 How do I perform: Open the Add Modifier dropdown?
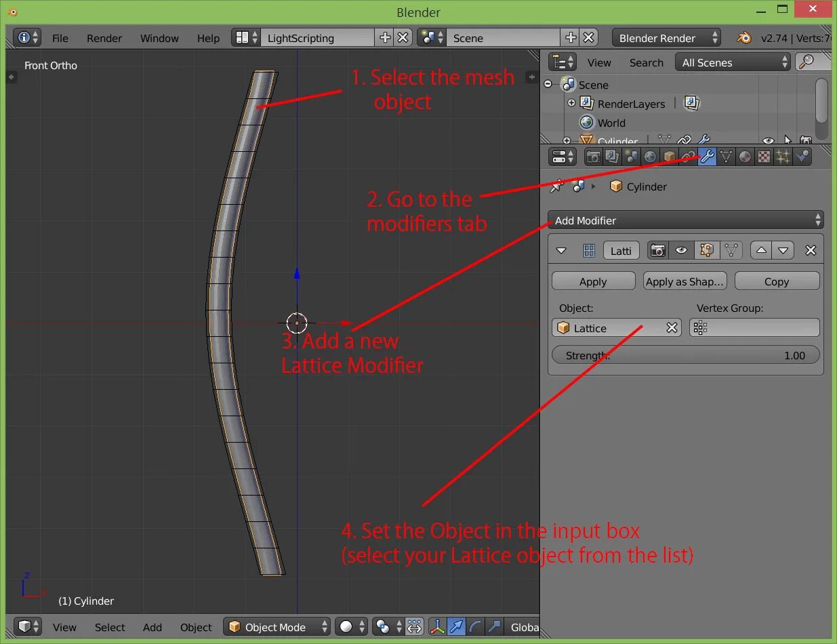coord(685,220)
